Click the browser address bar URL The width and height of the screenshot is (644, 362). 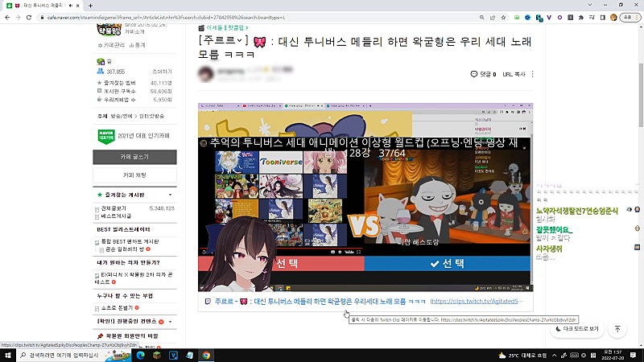coord(166,18)
